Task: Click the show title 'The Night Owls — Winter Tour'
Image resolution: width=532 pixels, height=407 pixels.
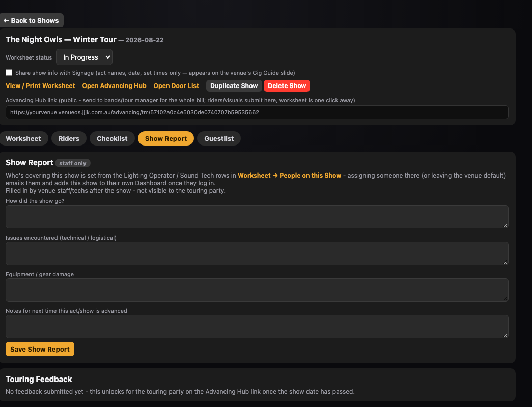Action: pos(61,40)
